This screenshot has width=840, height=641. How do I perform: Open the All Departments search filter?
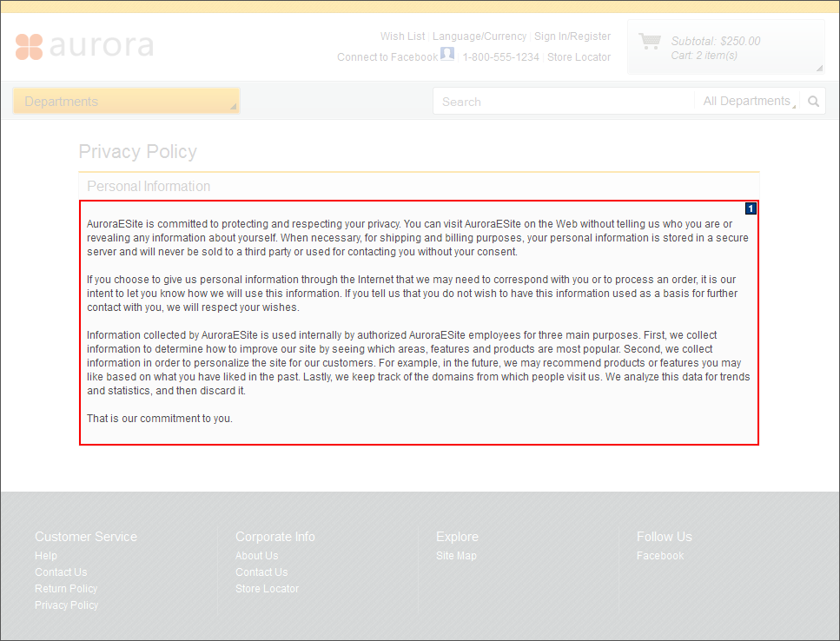pos(750,102)
